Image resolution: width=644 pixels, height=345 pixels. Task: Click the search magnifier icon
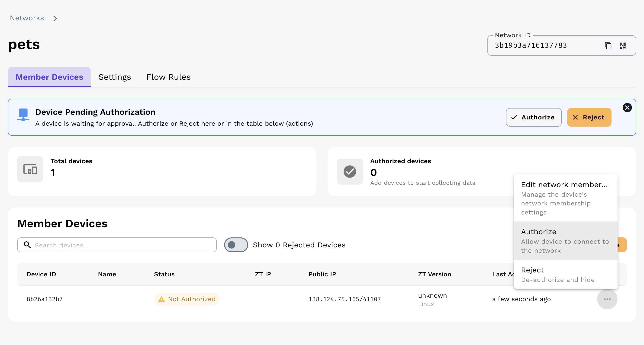(27, 245)
